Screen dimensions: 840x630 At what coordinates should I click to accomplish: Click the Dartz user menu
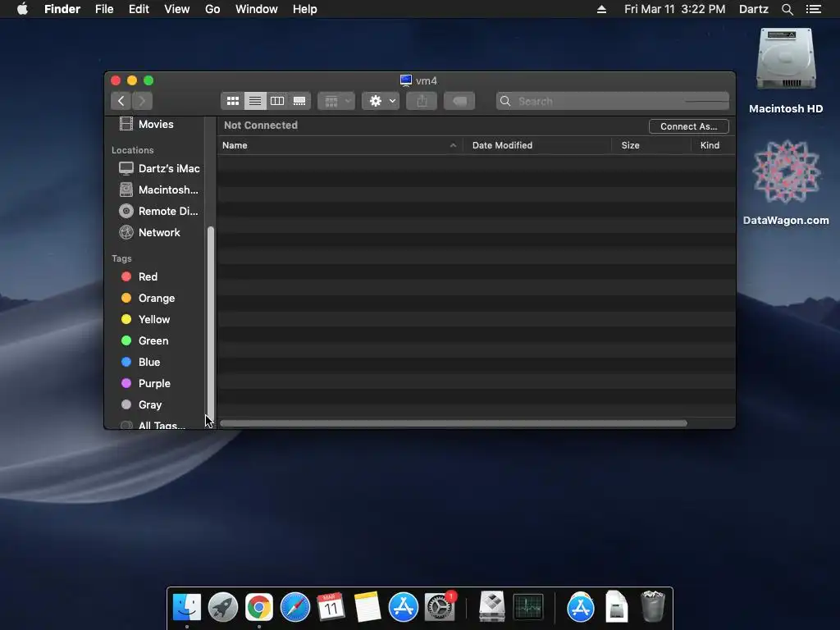[754, 9]
